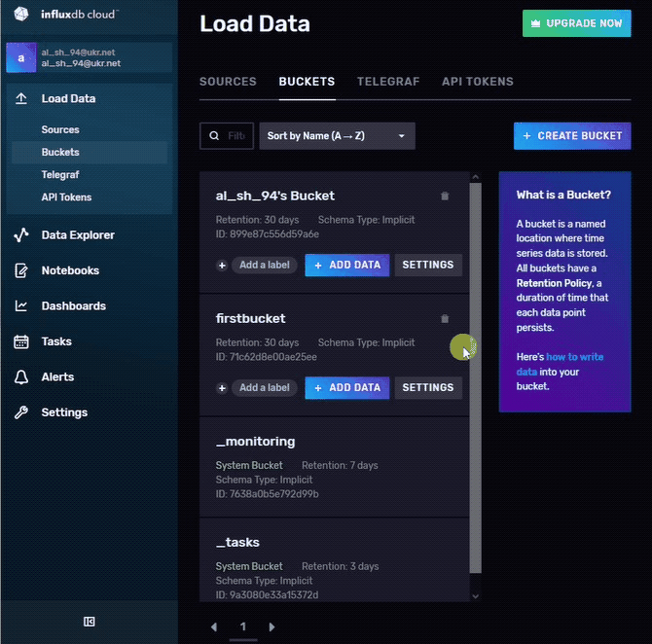652x644 pixels.
Task: Open Data Explorer from sidebar
Action: click(x=77, y=234)
